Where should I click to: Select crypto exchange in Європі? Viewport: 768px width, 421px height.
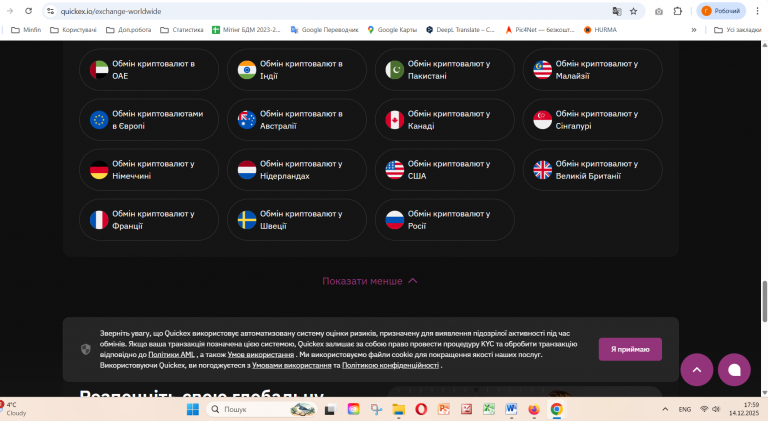(149, 119)
